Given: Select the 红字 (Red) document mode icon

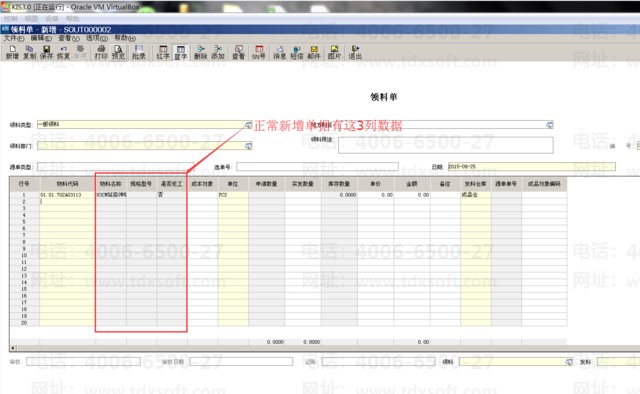Looking at the screenshot, I should [x=163, y=52].
